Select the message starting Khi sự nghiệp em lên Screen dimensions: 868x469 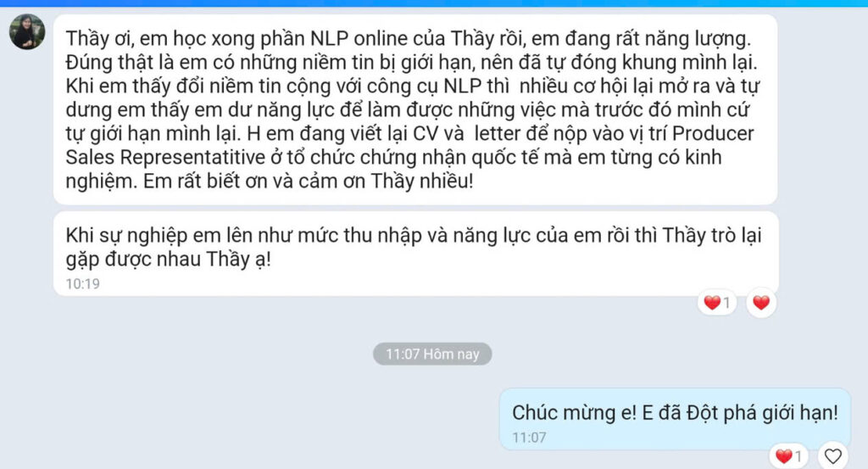pyautogui.click(x=415, y=253)
